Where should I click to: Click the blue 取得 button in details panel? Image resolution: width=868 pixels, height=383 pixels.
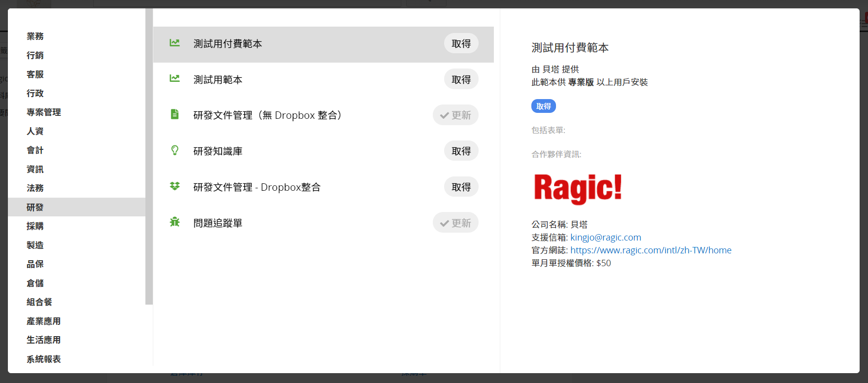point(544,106)
